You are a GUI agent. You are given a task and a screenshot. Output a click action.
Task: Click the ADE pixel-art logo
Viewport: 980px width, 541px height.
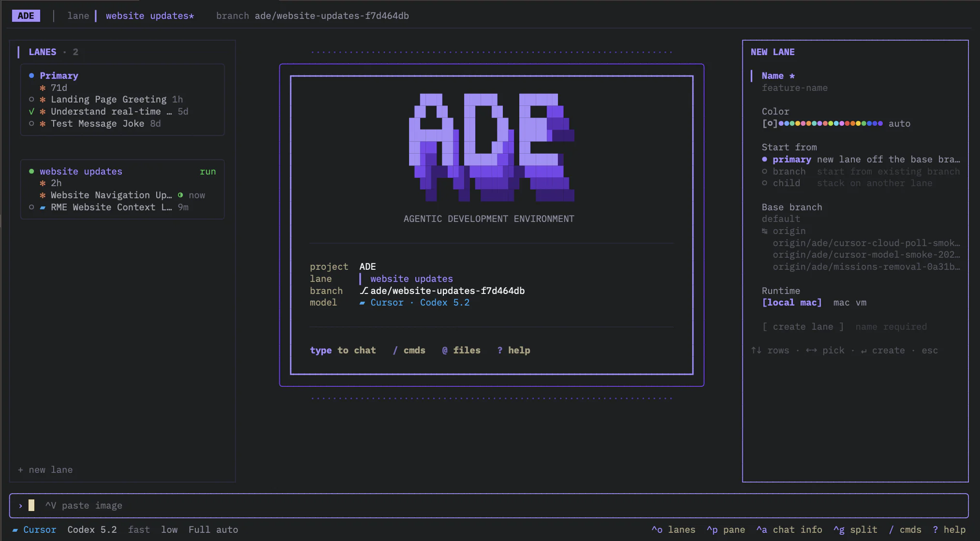[x=492, y=147]
